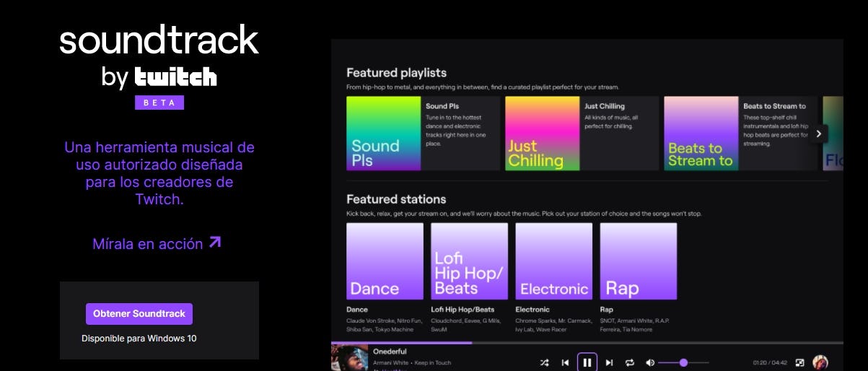Toggle repeat mode in the player
The width and height of the screenshot is (868, 371).
pyautogui.click(x=629, y=362)
